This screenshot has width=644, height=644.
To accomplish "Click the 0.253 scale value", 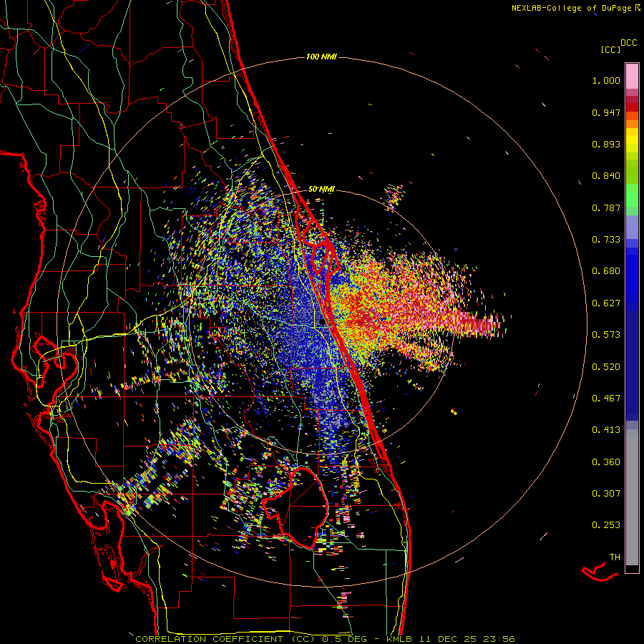I will [606, 525].
